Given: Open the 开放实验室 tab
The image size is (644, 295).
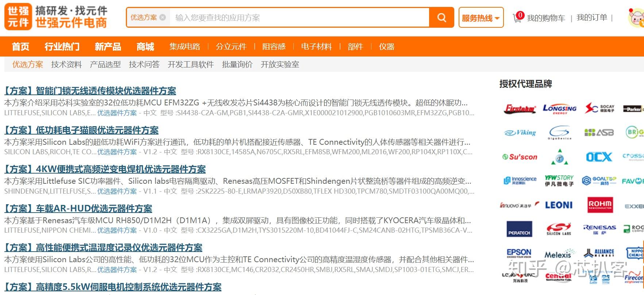Looking at the screenshot, I should (x=280, y=65).
